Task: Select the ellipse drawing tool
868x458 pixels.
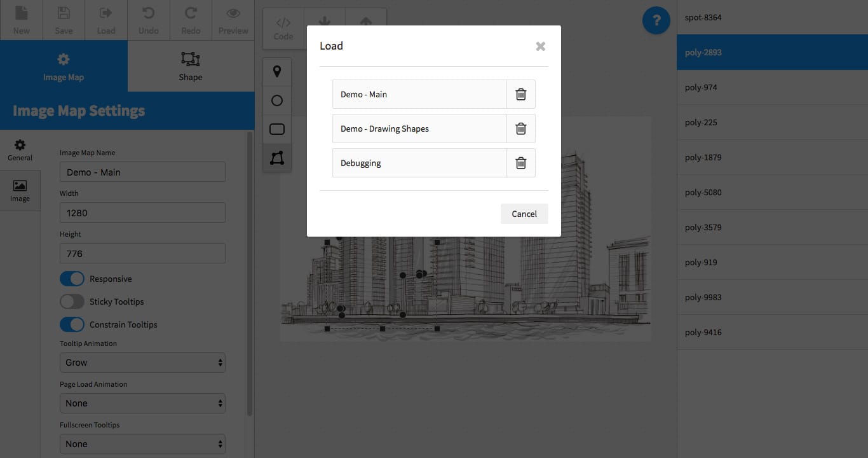Action: (277, 101)
